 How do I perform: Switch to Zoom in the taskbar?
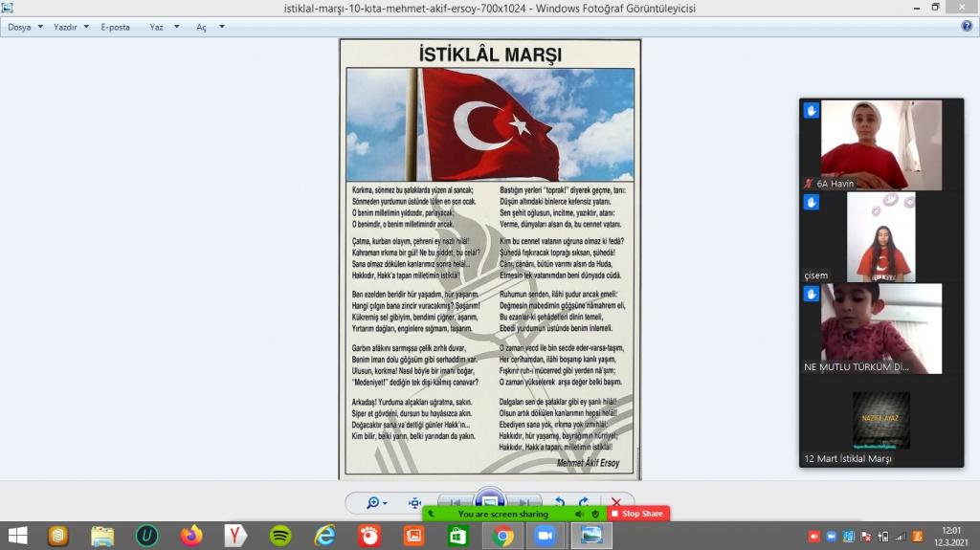546,536
